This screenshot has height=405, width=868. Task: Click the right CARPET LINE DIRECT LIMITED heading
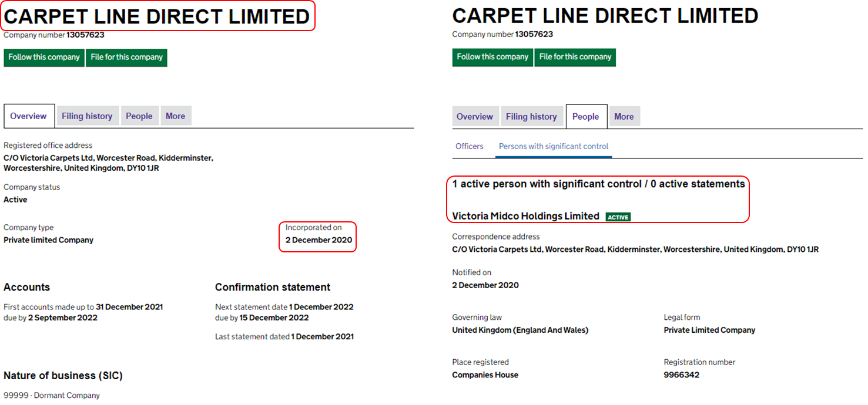pyautogui.click(x=605, y=16)
